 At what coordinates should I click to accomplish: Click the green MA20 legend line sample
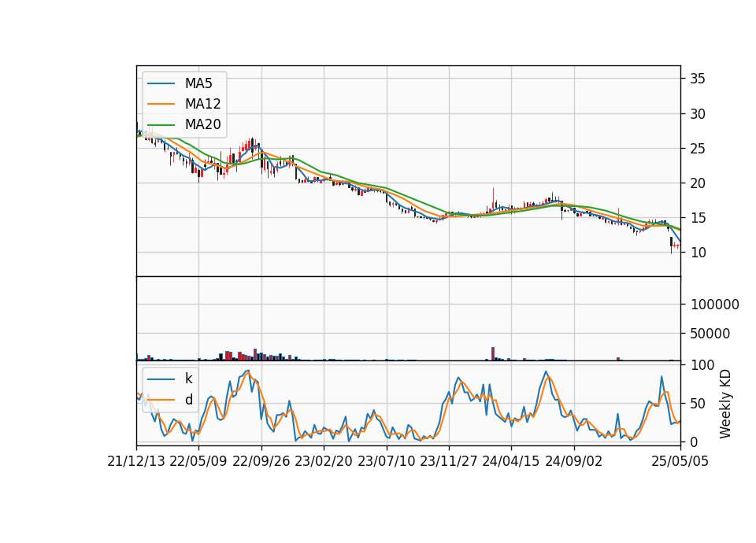[x=161, y=125]
